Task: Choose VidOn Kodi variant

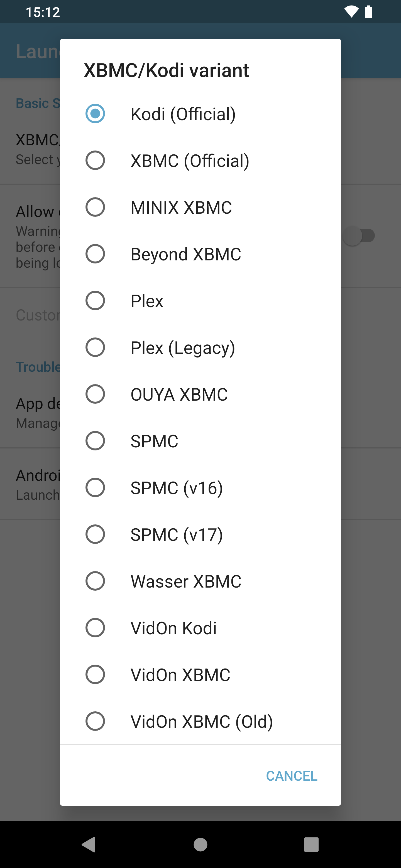Action: 95,628
